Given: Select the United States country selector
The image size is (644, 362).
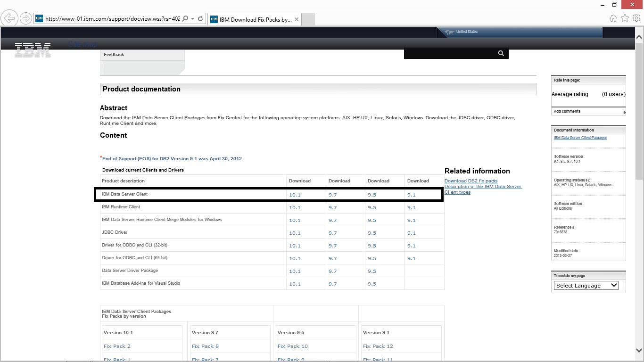Looking at the screenshot, I should [467, 32].
